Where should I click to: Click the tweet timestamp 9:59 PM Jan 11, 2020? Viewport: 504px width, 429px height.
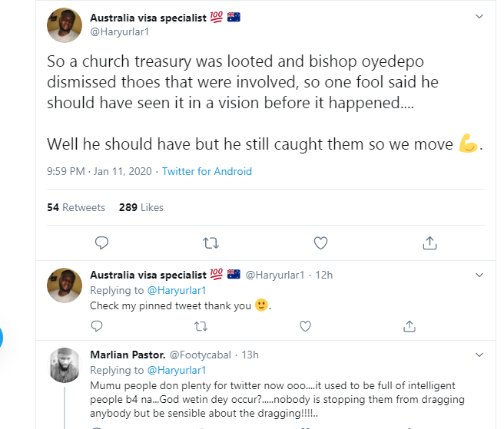(x=100, y=171)
